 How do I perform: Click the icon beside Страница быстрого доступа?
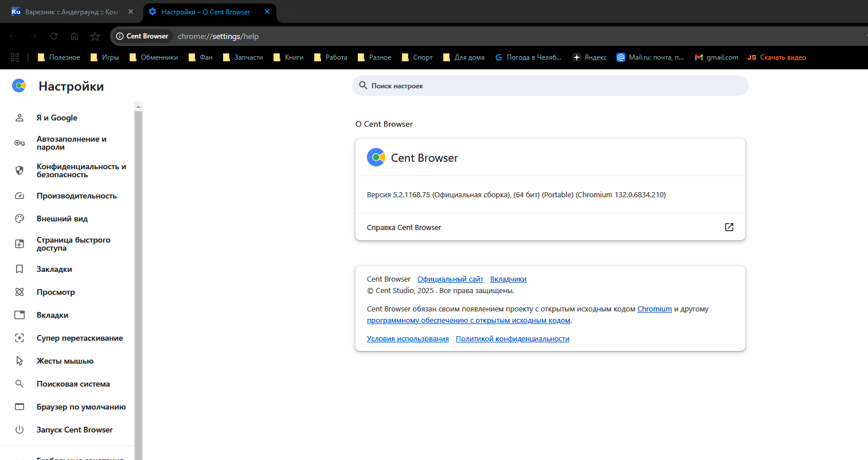(x=19, y=244)
